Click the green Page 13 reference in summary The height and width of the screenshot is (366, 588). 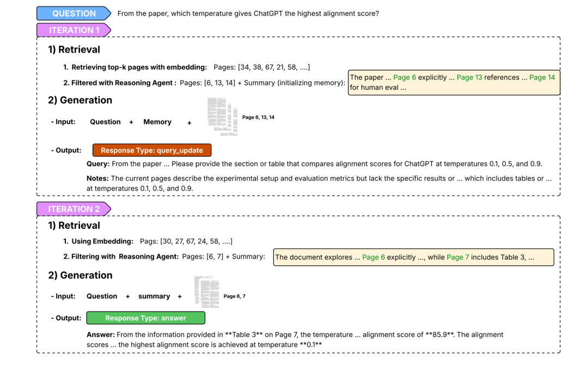[x=469, y=77]
